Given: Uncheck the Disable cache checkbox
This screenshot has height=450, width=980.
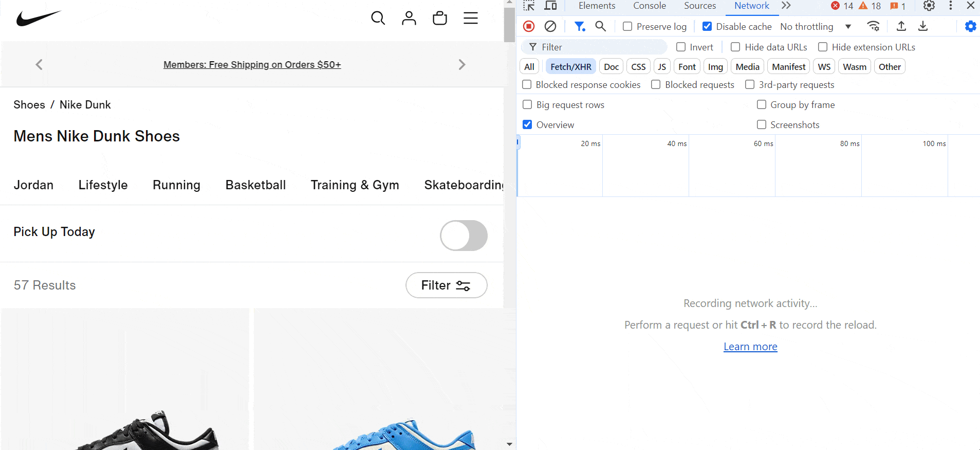Looking at the screenshot, I should tap(707, 26).
